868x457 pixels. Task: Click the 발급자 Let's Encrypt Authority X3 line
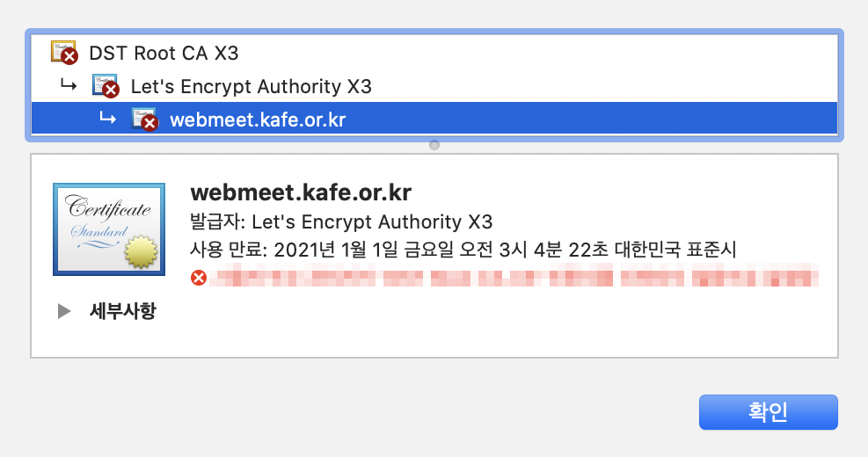click(341, 221)
